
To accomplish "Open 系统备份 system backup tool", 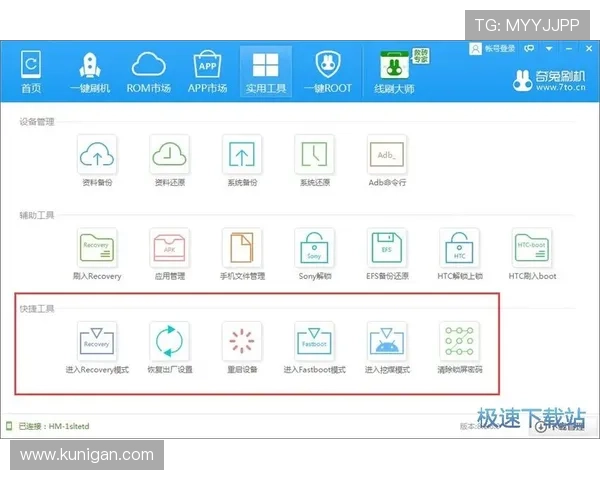I will pyautogui.click(x=242, y=161).
